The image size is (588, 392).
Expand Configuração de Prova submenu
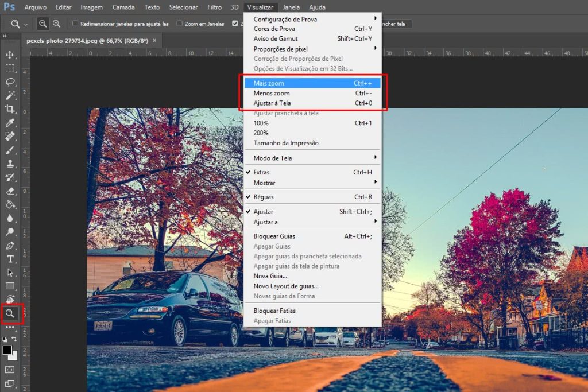coord(313,19)
